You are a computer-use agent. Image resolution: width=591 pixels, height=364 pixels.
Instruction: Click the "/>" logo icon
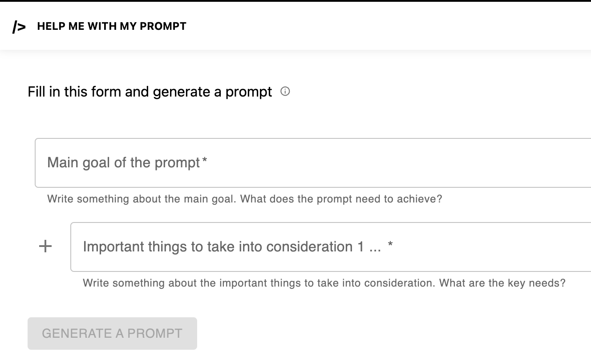[19, 27]
